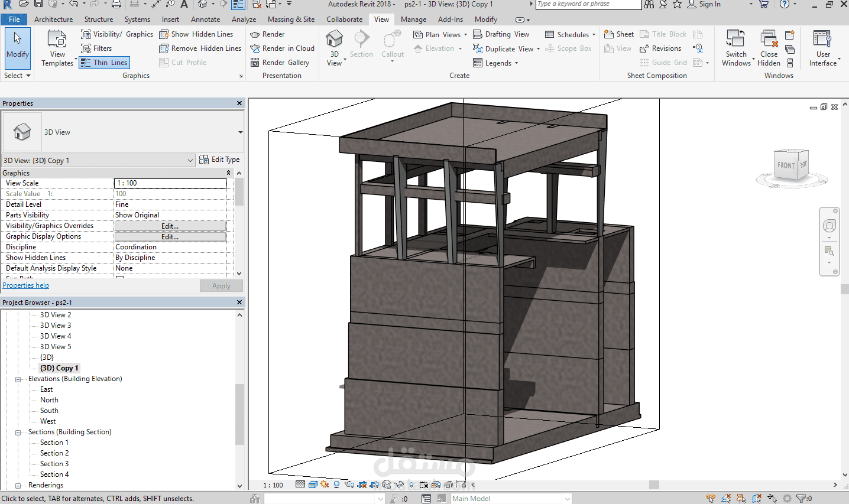
Task: Click the Save icon in quick access toolbar
Action: (38, 4)
